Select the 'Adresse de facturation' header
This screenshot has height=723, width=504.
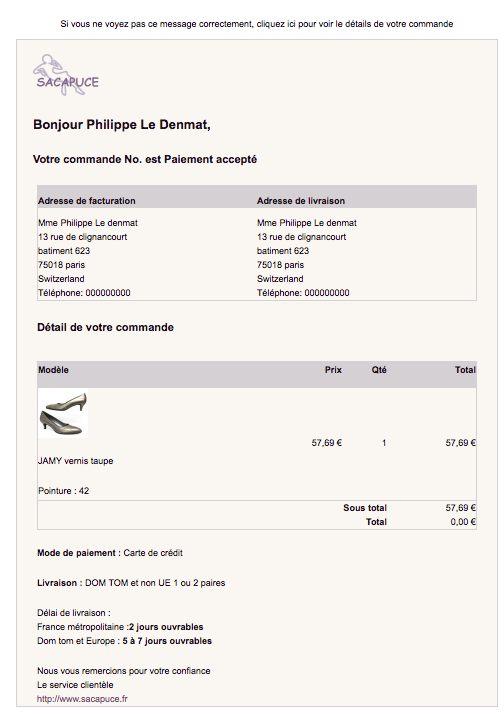87,201
